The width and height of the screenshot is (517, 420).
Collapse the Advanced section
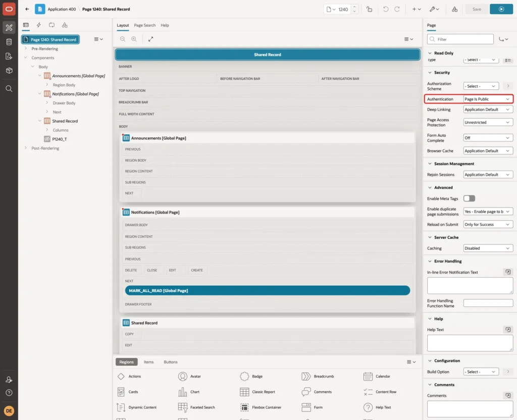click(x=430, y=188)
